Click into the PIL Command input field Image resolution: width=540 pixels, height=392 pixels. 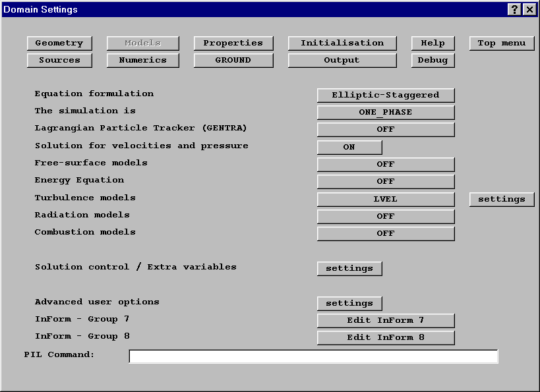(x=313, y=356)
